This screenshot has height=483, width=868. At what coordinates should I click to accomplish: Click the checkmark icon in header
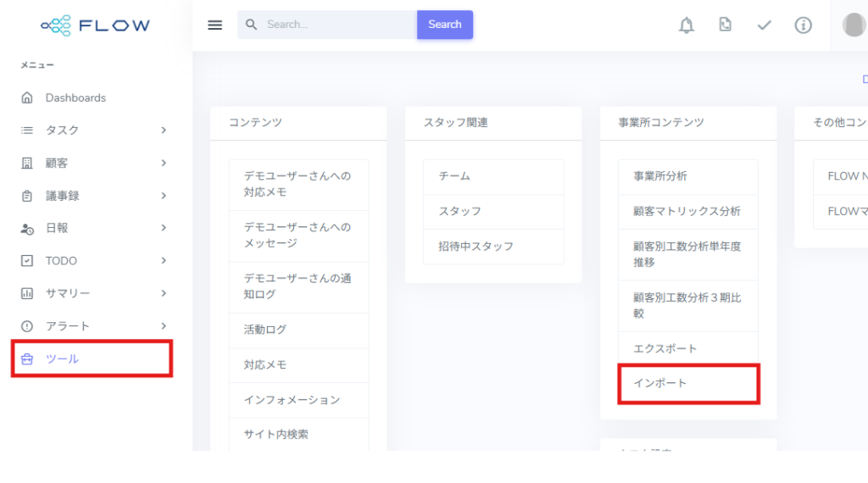click(764, 25)
